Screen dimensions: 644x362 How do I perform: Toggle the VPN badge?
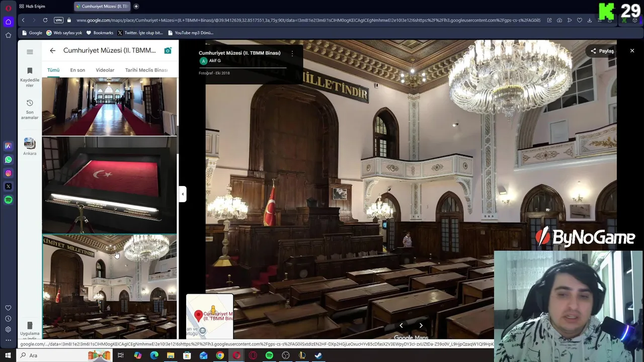coord(58,20)
